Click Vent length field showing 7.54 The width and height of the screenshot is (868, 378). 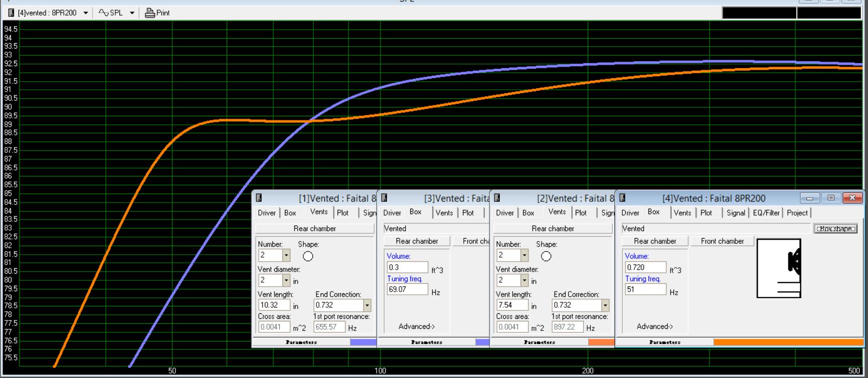(512, 305)
